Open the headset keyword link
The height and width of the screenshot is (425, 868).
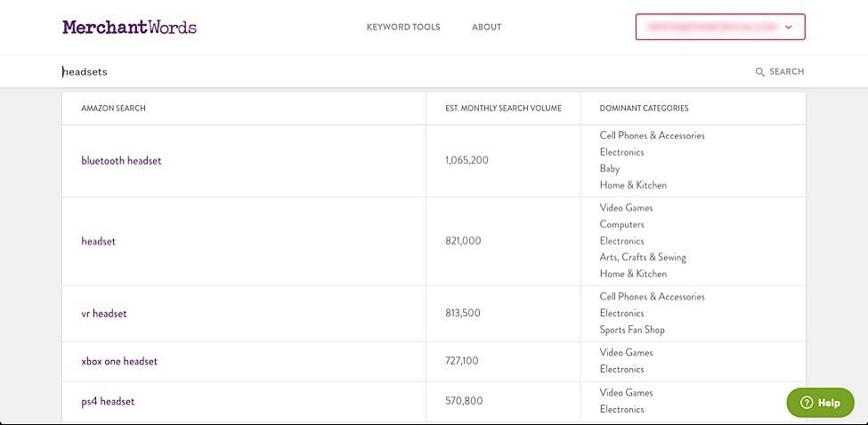[99, 241]
